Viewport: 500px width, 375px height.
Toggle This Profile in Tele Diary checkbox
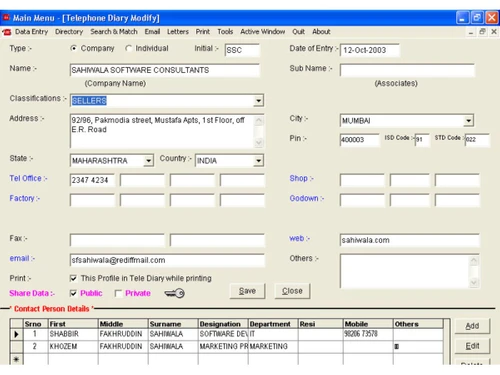[x=73, y=278]
